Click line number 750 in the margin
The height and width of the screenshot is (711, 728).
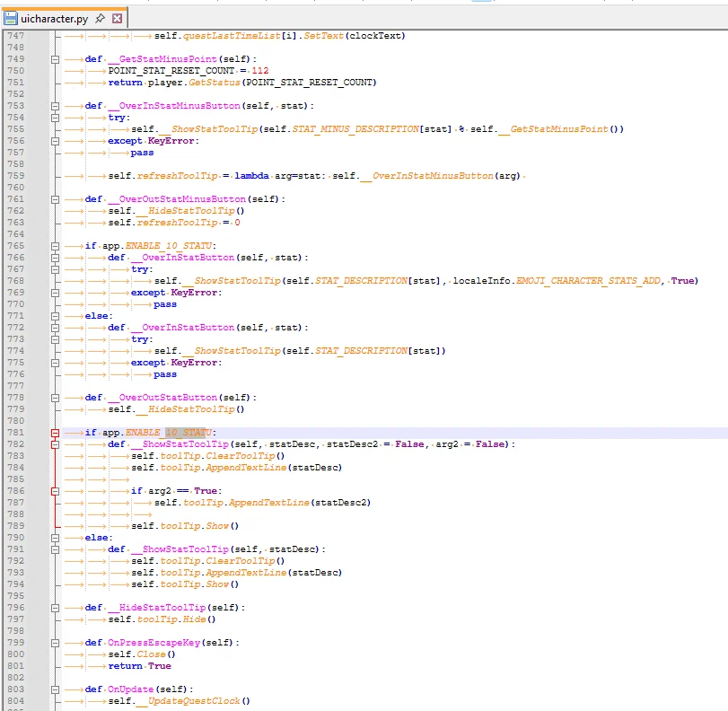pos(15,71)
